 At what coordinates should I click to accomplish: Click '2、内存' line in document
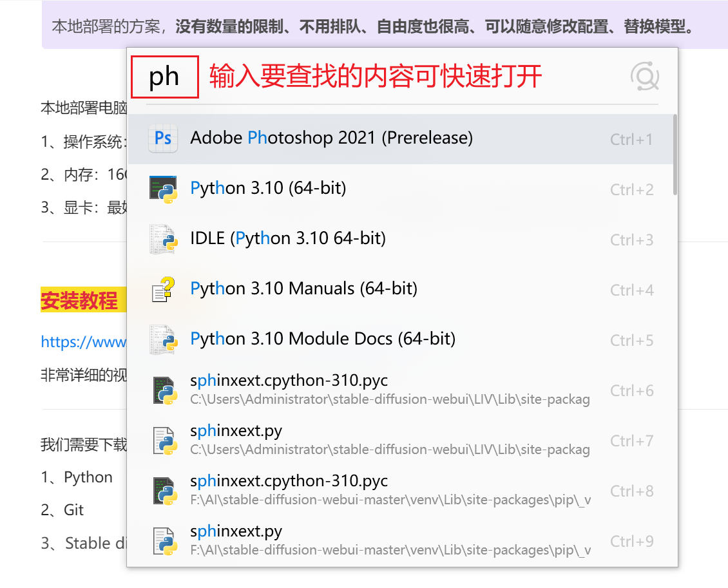84,175
